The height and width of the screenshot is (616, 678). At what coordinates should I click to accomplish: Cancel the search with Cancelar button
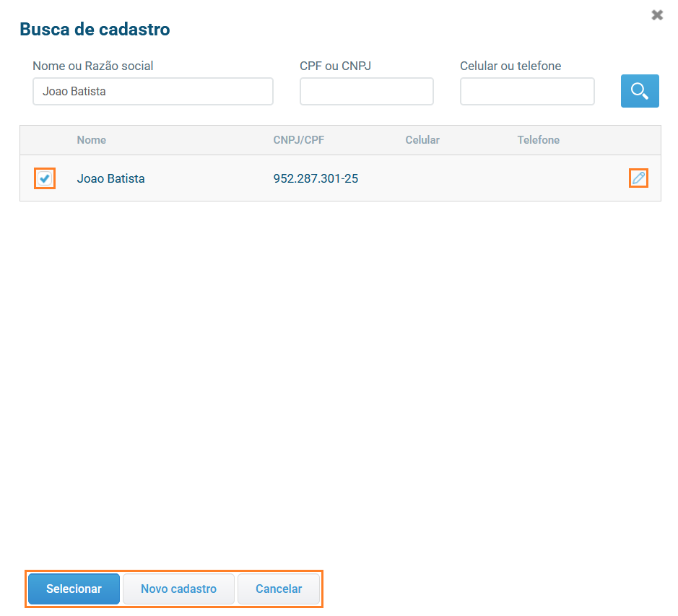(279, 589)
